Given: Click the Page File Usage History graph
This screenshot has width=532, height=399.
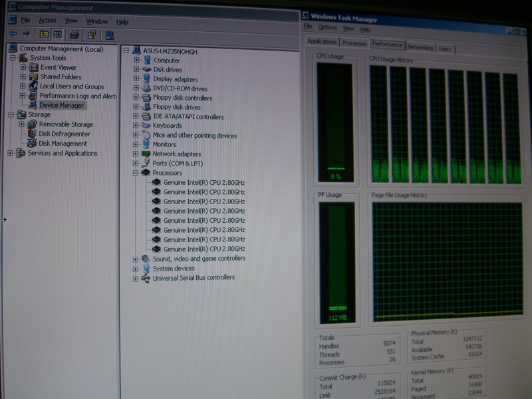Looking at the screenshot, I should [448, 262].
